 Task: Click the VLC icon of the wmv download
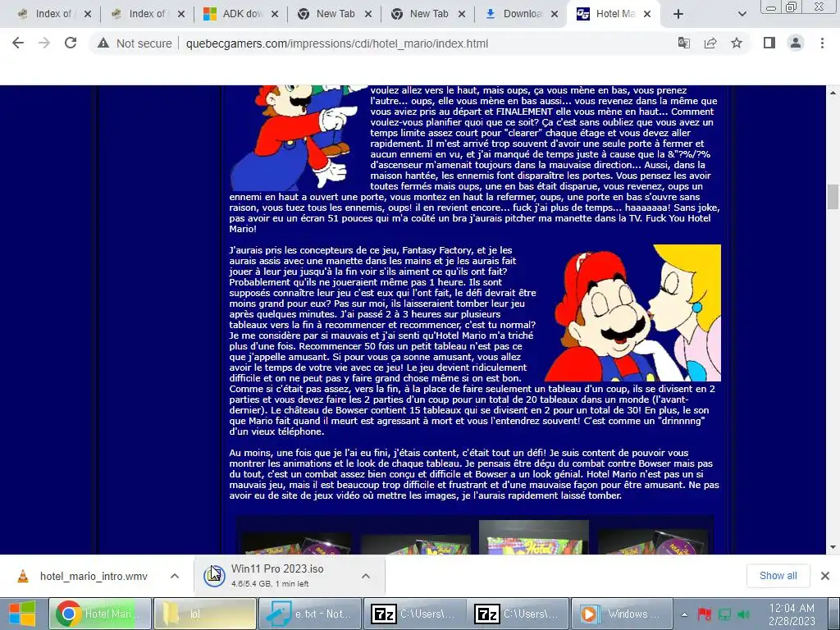coord(23,577)
